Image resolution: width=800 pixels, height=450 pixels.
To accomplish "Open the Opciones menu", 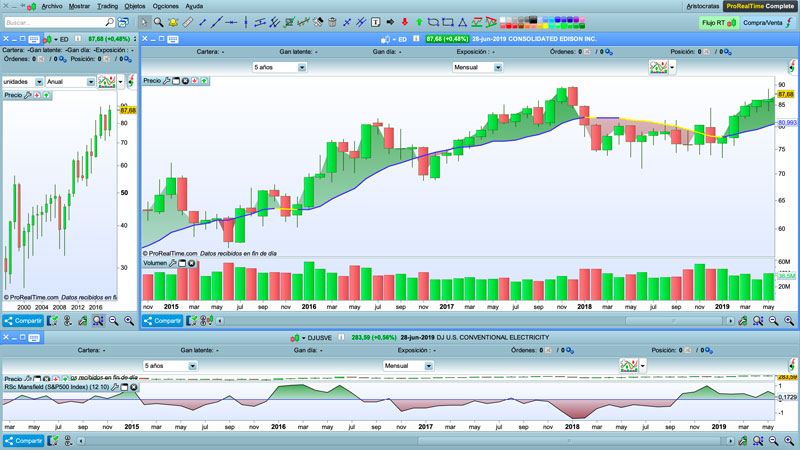I will 166,6.
